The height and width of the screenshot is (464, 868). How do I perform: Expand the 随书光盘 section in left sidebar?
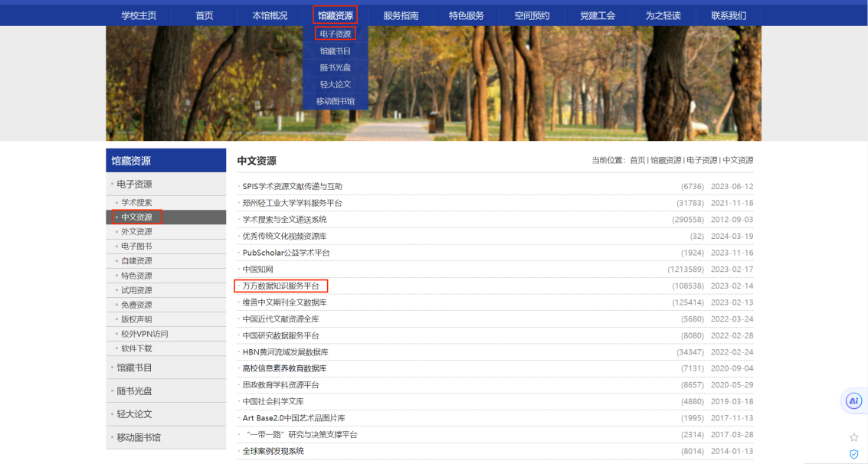pyautogui.click(x=135, y=390)
